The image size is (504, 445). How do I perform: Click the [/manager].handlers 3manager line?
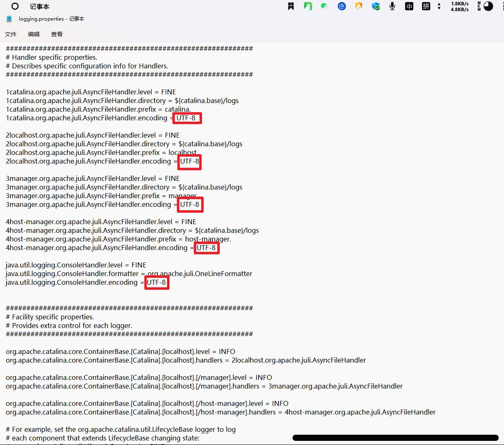204,386
